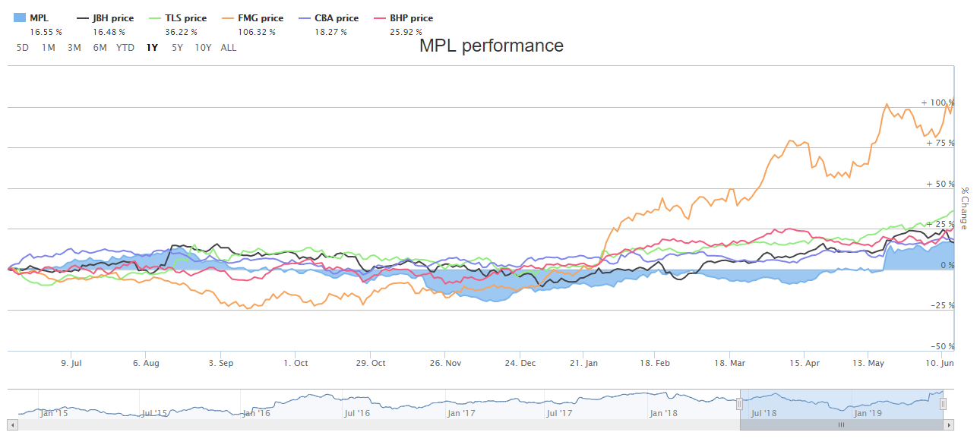Set chart range to 5D
The width and height of the screenshot is (980, 448).
point(23,48)
